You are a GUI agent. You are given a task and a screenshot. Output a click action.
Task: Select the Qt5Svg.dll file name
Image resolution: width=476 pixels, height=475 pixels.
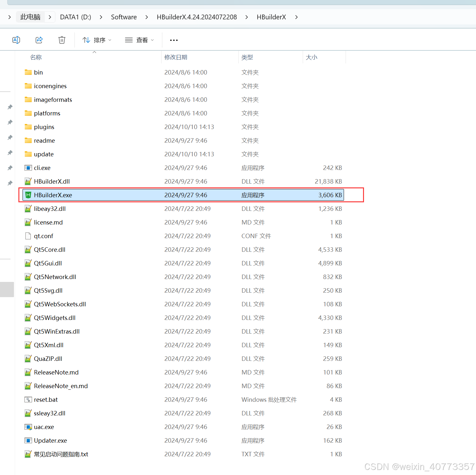pyautogui.click(x=48, y=290)
